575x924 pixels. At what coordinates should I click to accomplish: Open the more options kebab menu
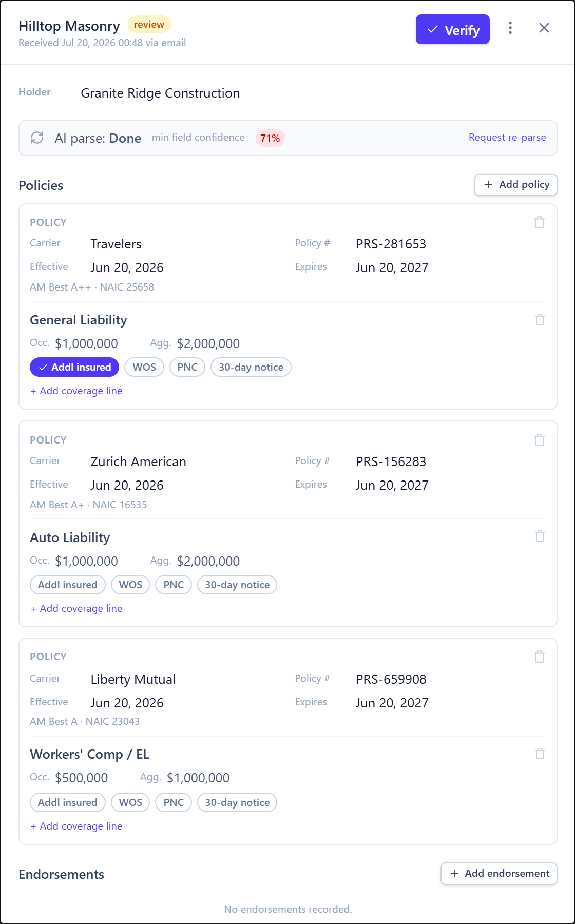pyautogui.click(x=510, y=28)
